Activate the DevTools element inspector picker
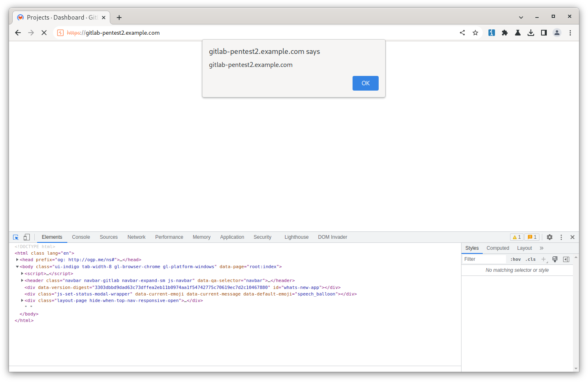 coord(16,237)
